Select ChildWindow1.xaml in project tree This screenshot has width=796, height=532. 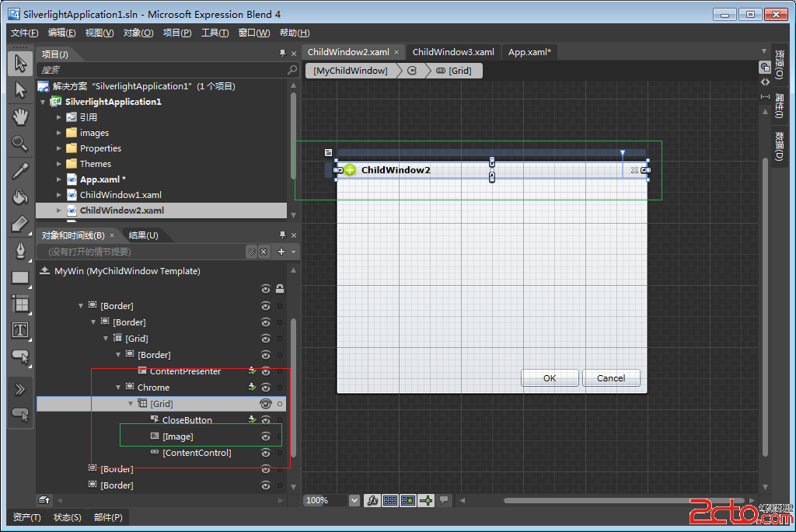pyautogui.click(x=120, y=195)
